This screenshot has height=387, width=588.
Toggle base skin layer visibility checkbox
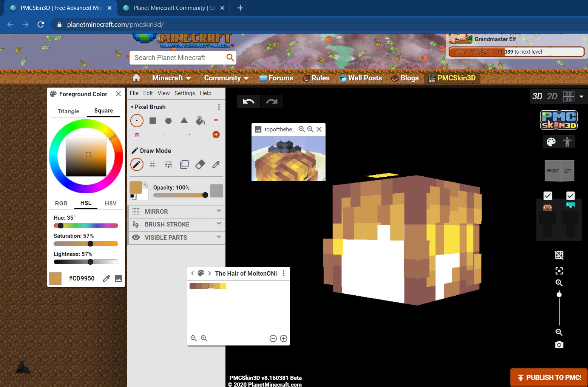tap(548, 196)
